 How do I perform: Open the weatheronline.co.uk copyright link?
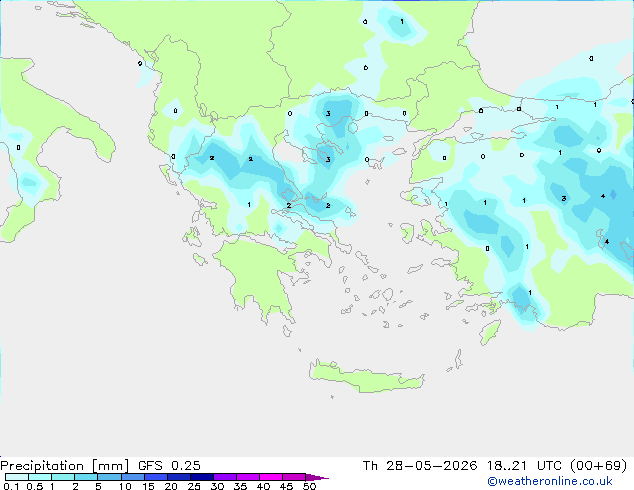pyautogui.click(x=549, y=481)
